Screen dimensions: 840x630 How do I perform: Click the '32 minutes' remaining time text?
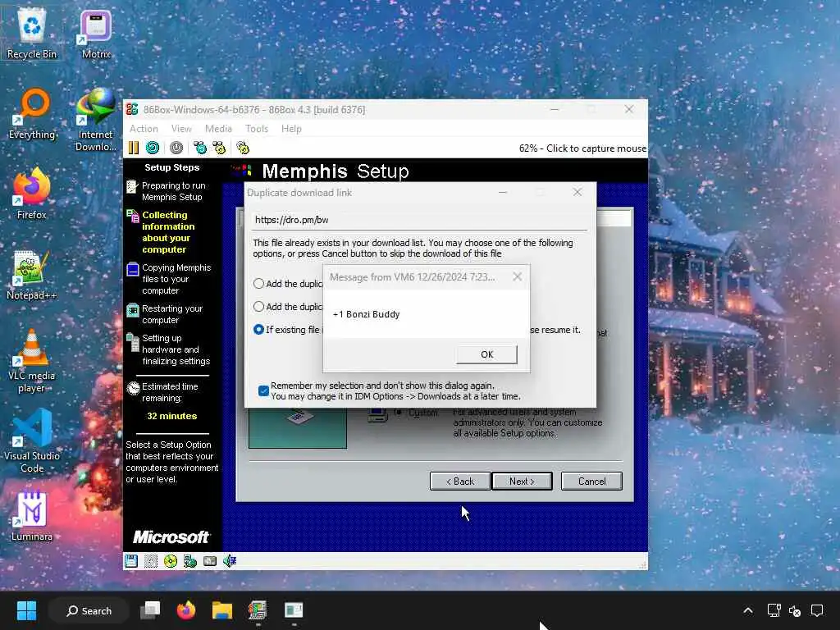[x=172, y=416]
